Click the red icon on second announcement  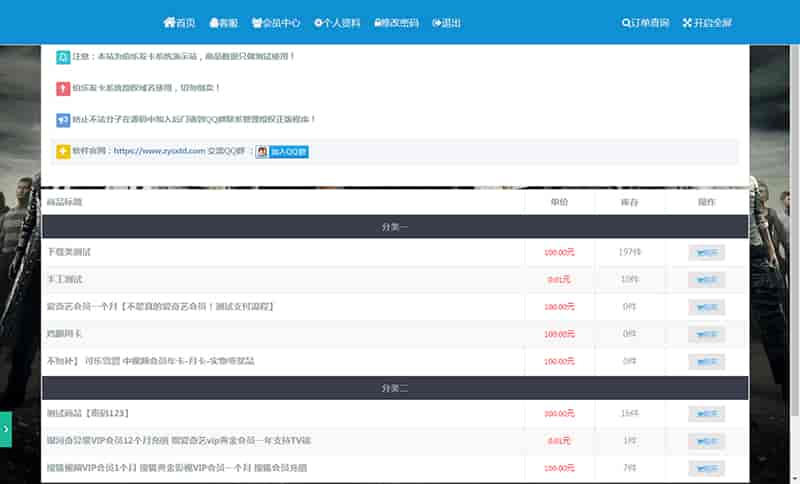(63, 89)
